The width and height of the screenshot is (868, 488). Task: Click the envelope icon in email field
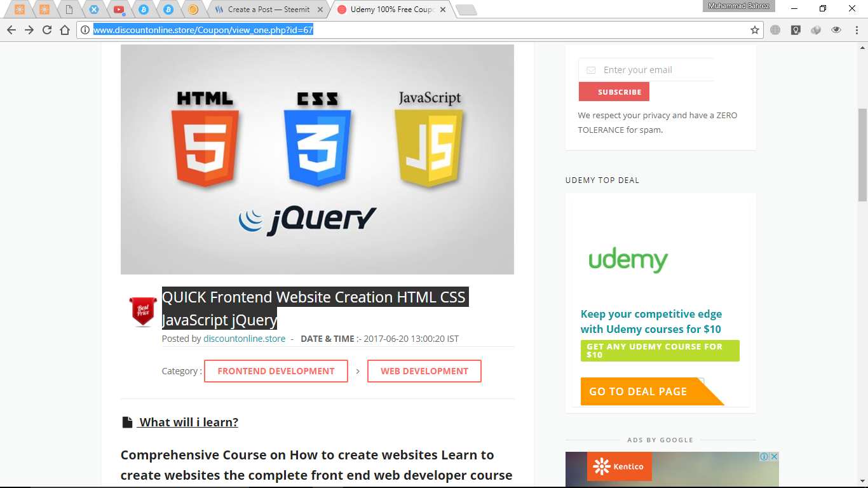pyautogui.click(x=591, y=70)
